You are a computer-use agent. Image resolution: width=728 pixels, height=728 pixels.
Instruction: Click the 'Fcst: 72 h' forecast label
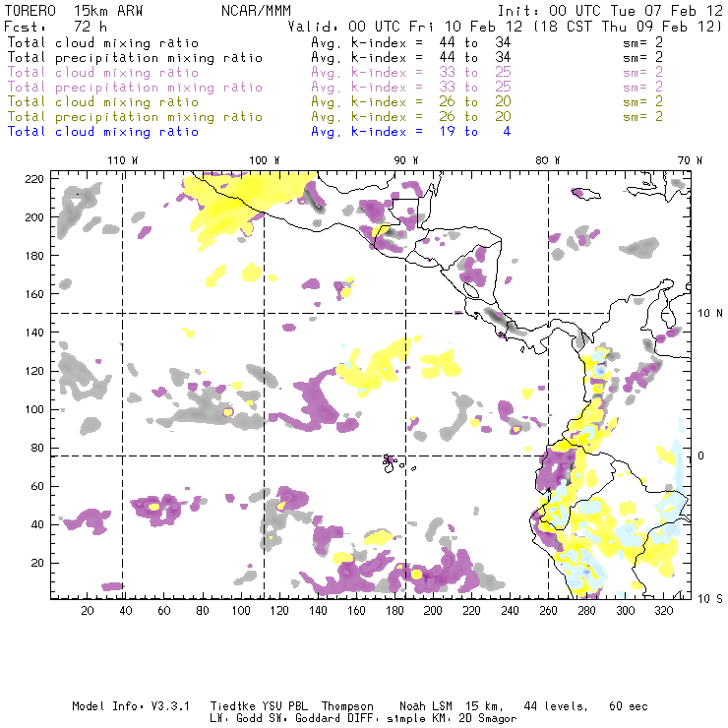[x=56, y=27]
